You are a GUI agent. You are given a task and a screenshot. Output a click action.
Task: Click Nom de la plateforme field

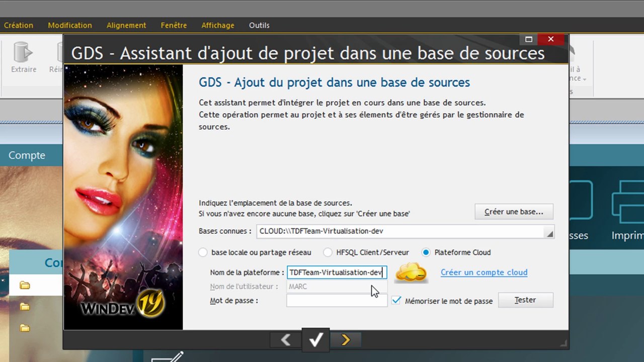(337, 273)
